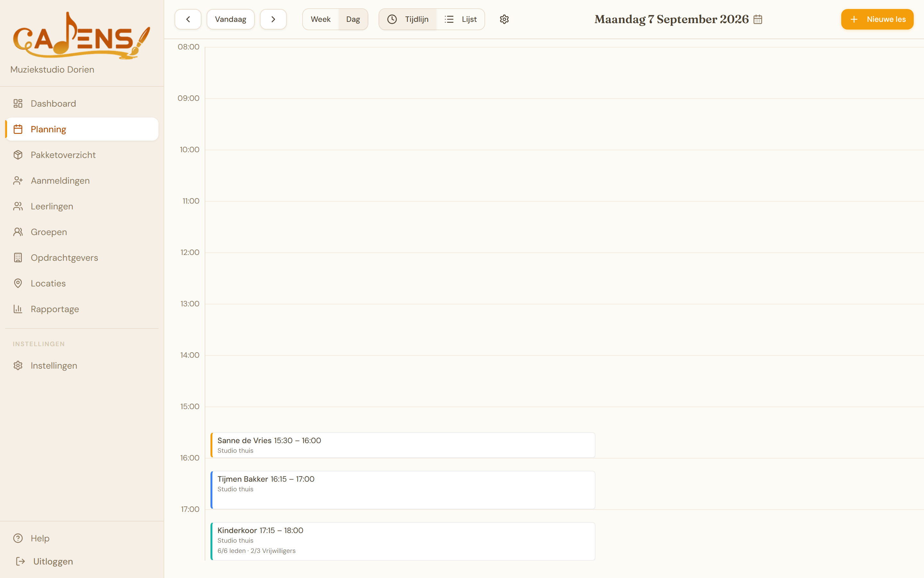Viewport: 924px width, 578px height.
Task: Click the Leerlingen users icon
Action: click(x=18, y=206)
